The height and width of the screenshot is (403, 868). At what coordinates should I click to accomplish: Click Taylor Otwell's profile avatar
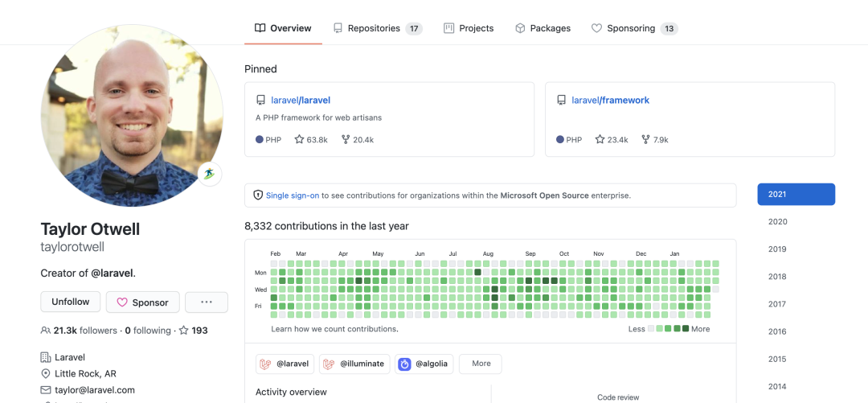[132, 115]
